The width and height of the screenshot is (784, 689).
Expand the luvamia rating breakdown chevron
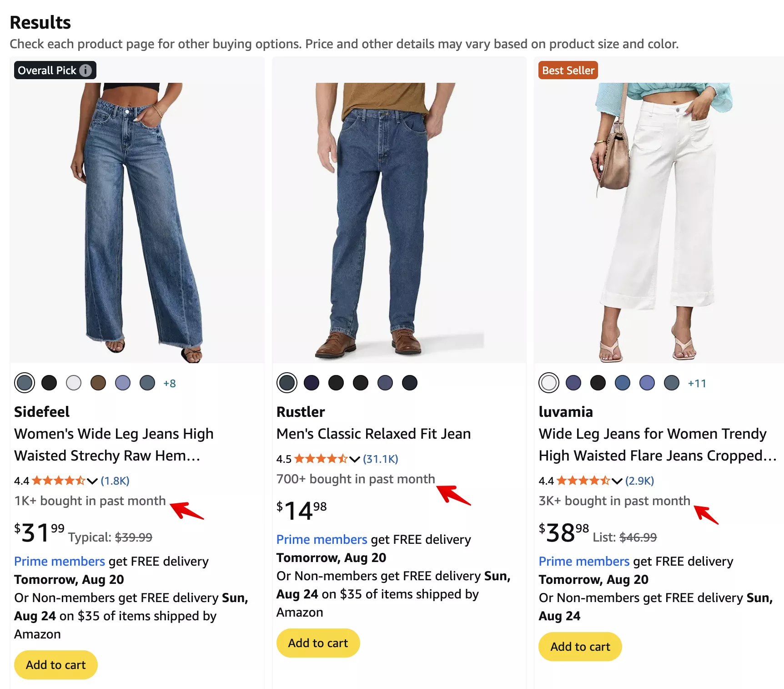tap(617, 481)
